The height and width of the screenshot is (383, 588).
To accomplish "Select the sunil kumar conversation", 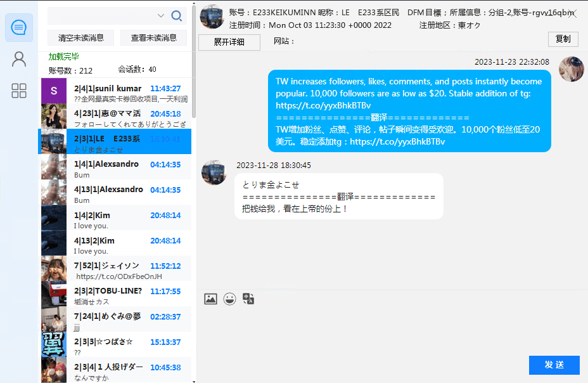I will coord(117,91).
